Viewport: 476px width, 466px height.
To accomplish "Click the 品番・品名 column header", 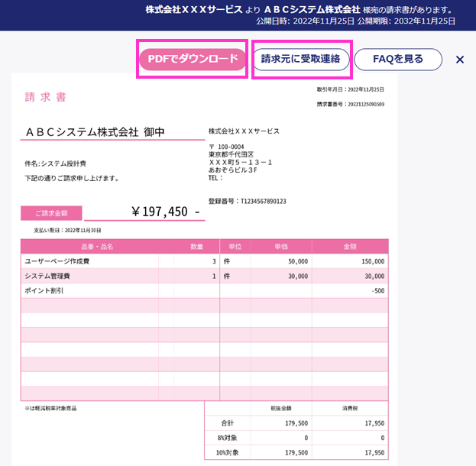I will tap(97, 247).
